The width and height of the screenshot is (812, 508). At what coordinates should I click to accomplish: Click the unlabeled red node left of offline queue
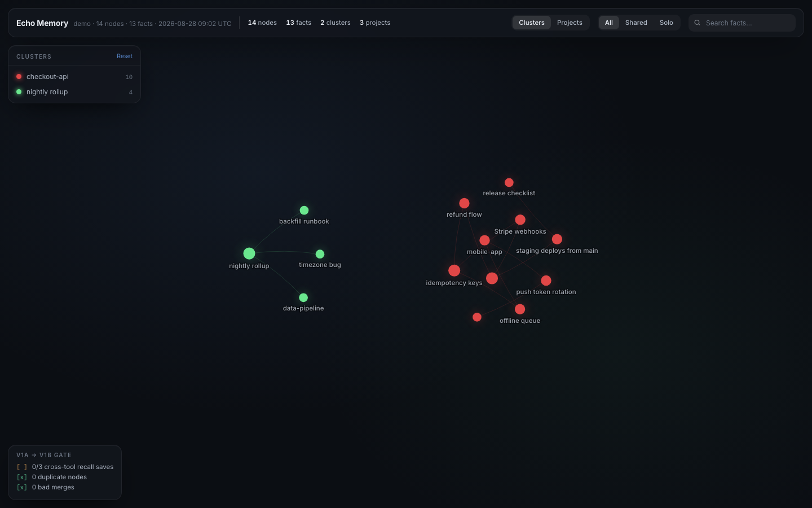pos(477,317)
